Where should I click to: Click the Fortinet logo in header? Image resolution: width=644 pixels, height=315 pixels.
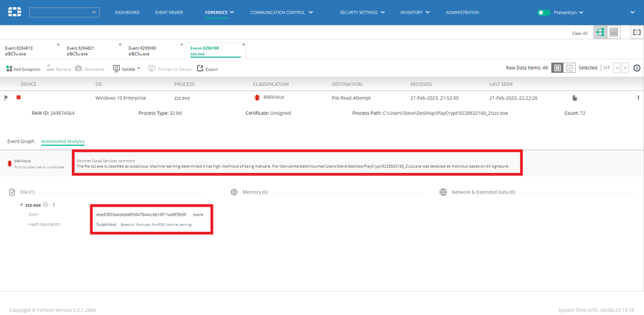pyautogui.click(x=15, y=12)
